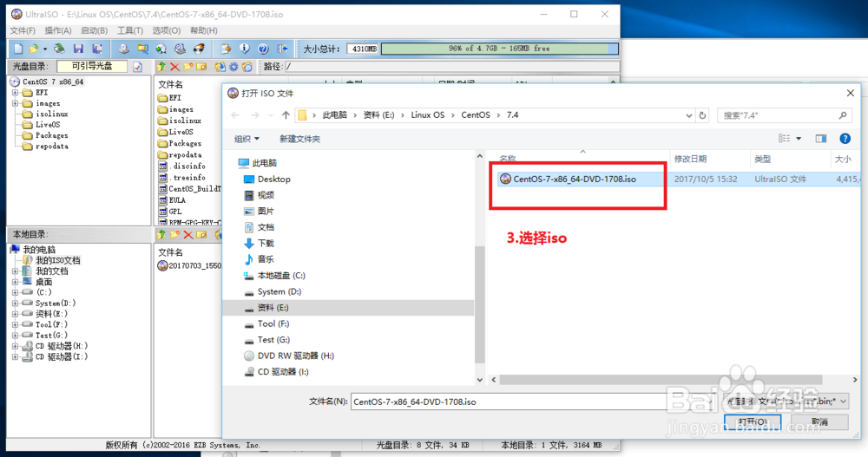
Task: Click the Burn CD/DVD image flame icon
Action: [199, 49]
